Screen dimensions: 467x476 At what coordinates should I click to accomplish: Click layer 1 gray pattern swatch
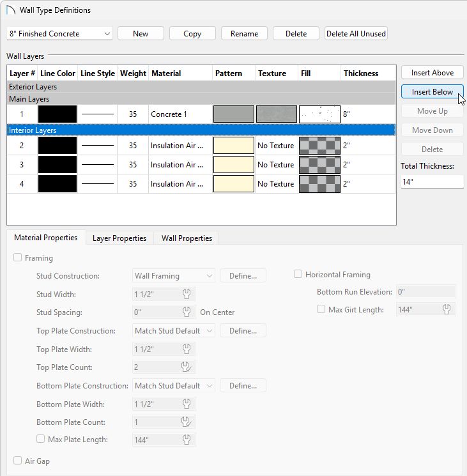(234, 114)
